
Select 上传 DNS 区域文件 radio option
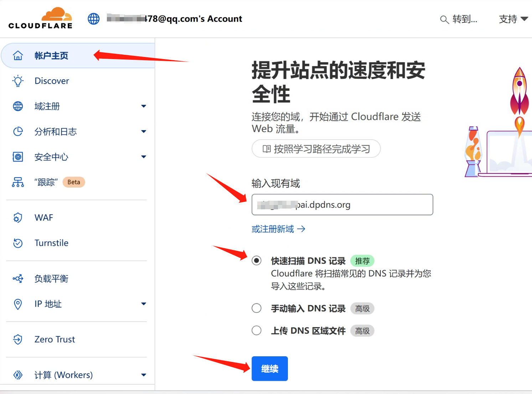tap(257, 330)
